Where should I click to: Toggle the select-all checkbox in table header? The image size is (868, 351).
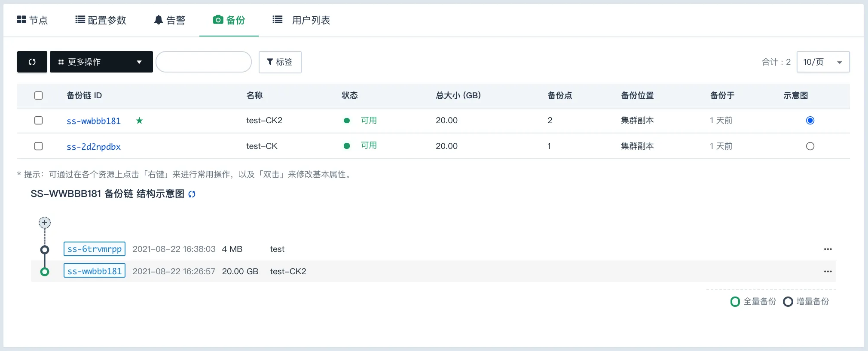click(39, 96)
